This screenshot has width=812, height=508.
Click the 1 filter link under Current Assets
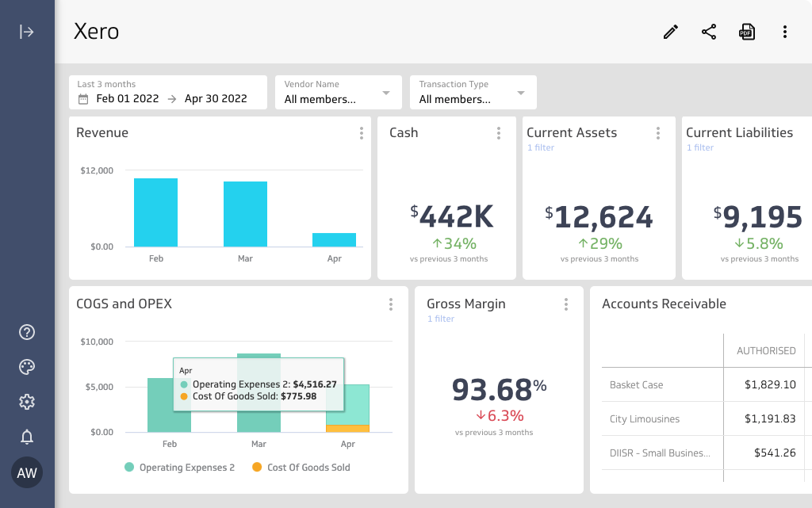541,147
